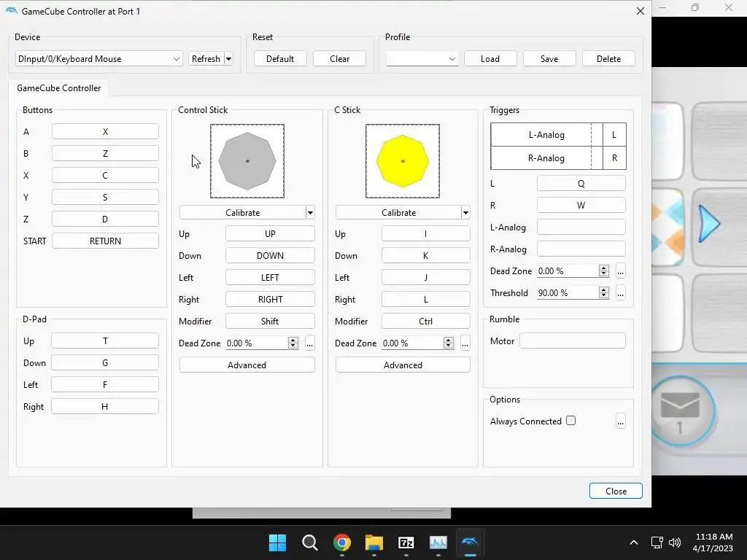Click the Default reset button
The width and height of the screenshot is (747, 560).
[x=280, y=59]
